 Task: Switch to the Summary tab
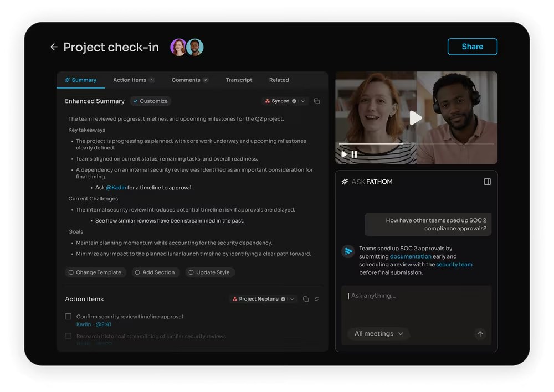pyautogui.click(x=80, y=80)
